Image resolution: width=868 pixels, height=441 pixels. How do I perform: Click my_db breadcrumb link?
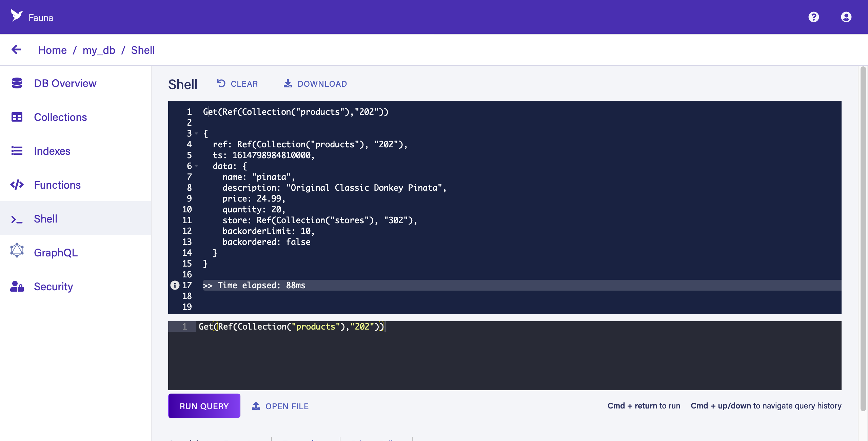99,49
